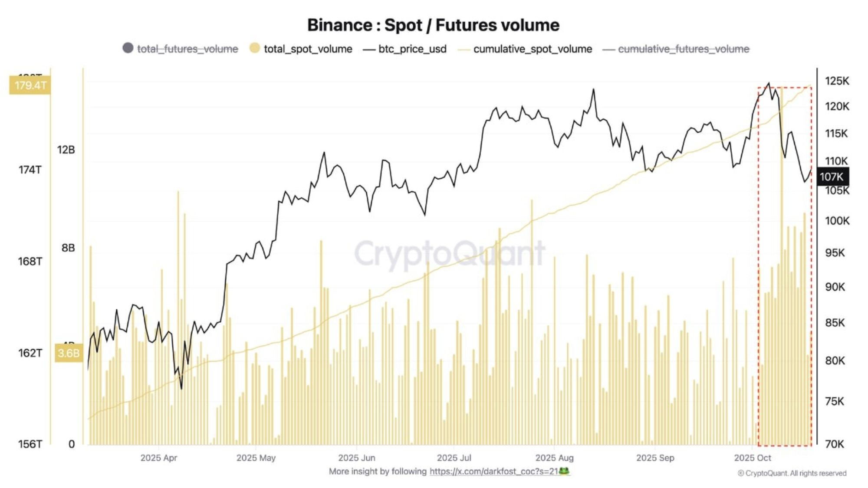The height and width of the screenshot is (488, 868).
Task: Click the yellow line marker before cumulative_spot_volume
Action: coord(464,49)
